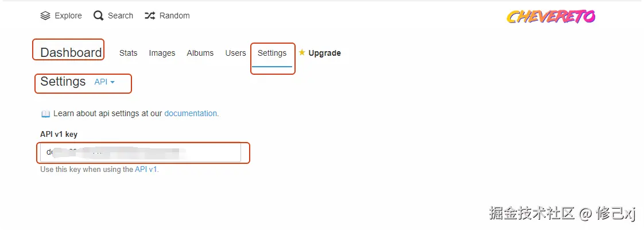Open the Stats tab
644x230 pixels.
pyautogui.click(x=128, y=53)
